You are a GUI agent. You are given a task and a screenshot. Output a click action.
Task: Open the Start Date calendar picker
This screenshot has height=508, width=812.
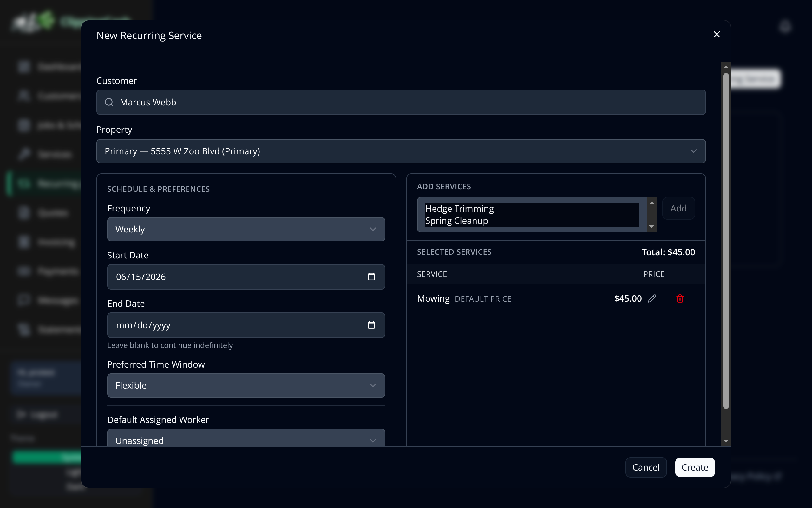pos(371,277)
